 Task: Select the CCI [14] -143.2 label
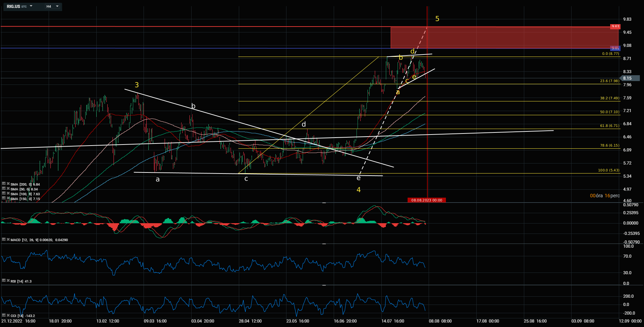[23, 316]
